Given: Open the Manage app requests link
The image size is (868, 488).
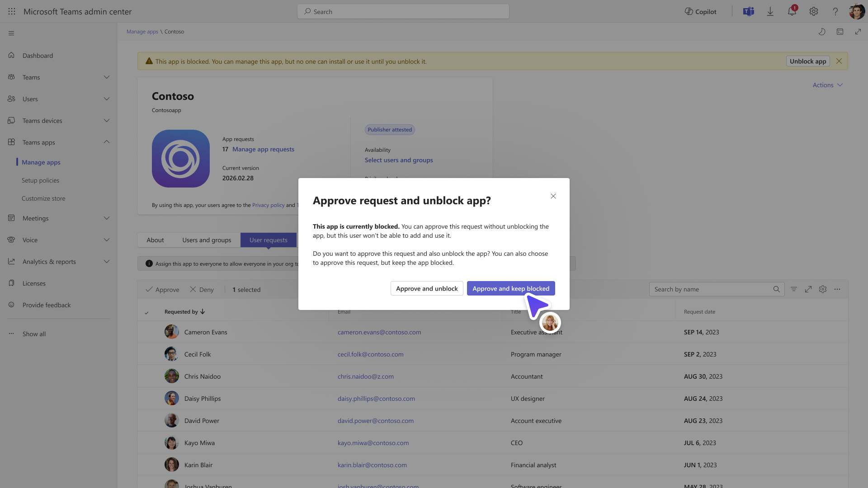Looking at the screenshot, I should pos(263,149).
